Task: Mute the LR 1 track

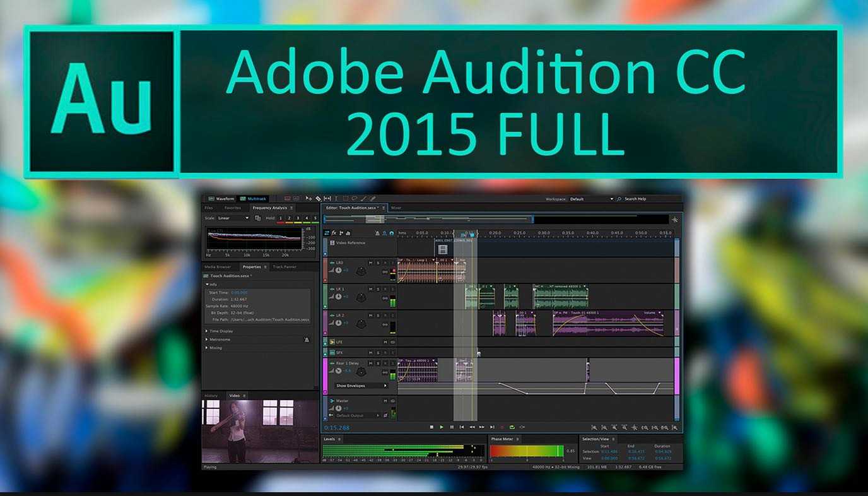Action: (370, 288)
